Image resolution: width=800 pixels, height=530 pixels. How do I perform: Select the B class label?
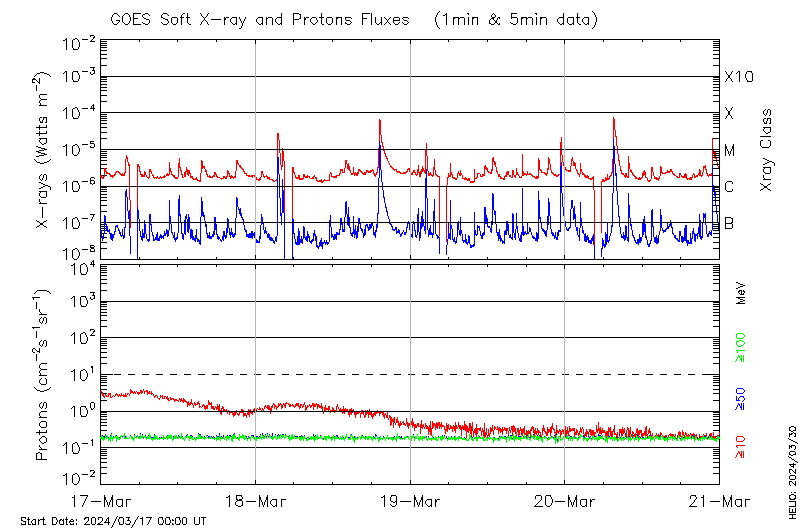pyautogui.click(x=729, y=223)
